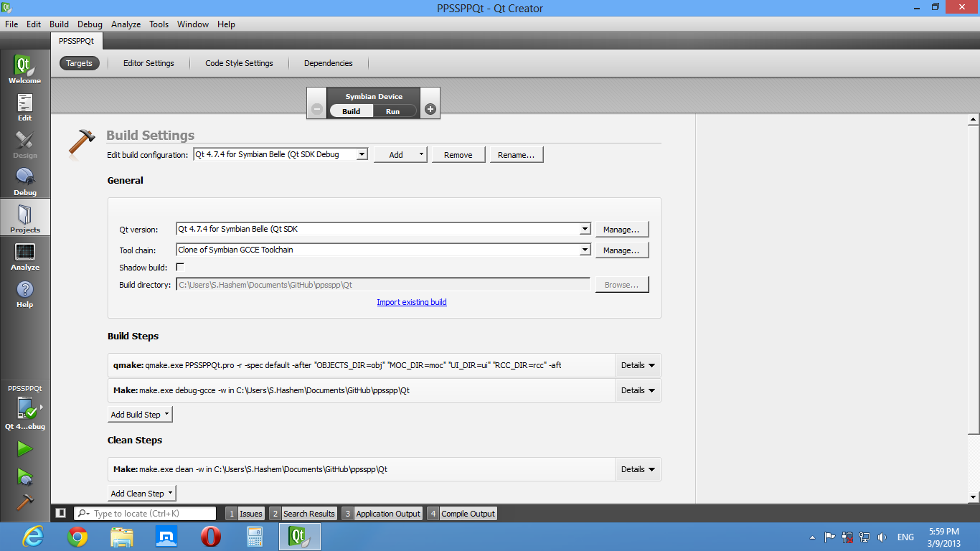Open Maxthon browser from the taskbar
Screen dimensions: 980x551
click(166, 537)
